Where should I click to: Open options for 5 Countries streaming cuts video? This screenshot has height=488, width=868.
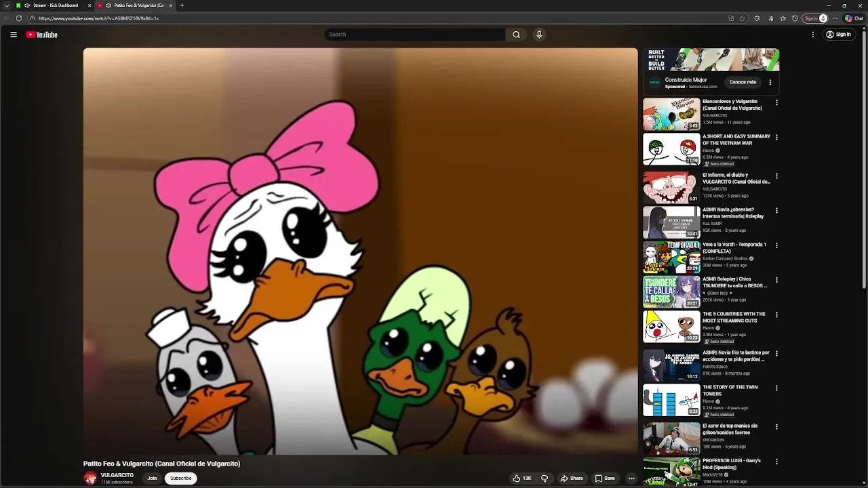776,315
